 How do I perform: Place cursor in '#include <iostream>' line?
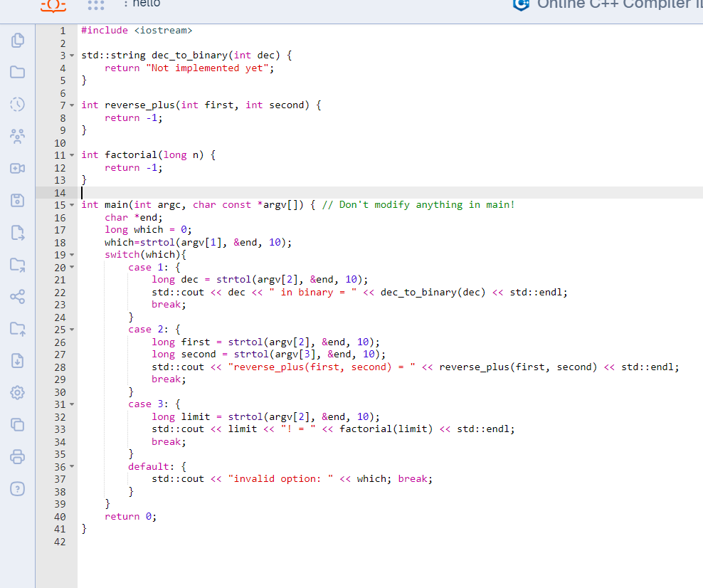tap(137, 31)
